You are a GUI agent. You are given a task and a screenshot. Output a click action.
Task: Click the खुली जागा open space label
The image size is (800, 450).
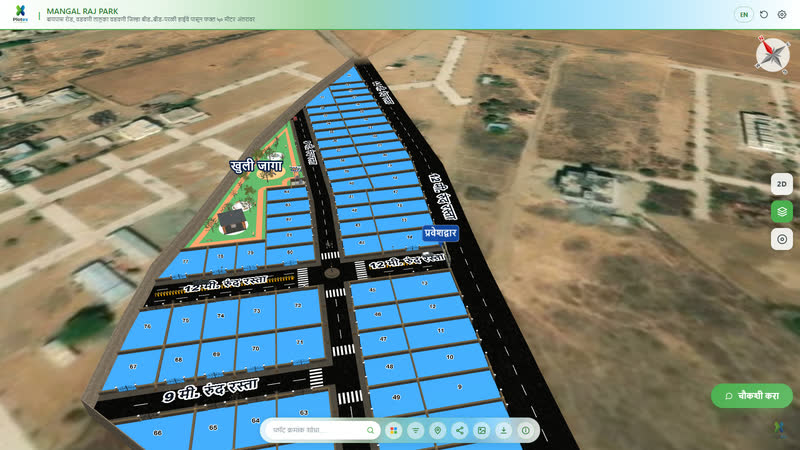[x=256, y=166]
